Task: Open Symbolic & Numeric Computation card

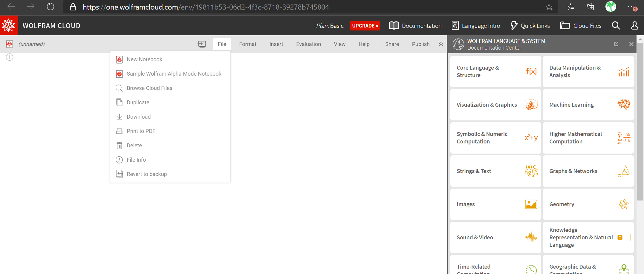Action: pyautogui.click(x=495, y=138)
